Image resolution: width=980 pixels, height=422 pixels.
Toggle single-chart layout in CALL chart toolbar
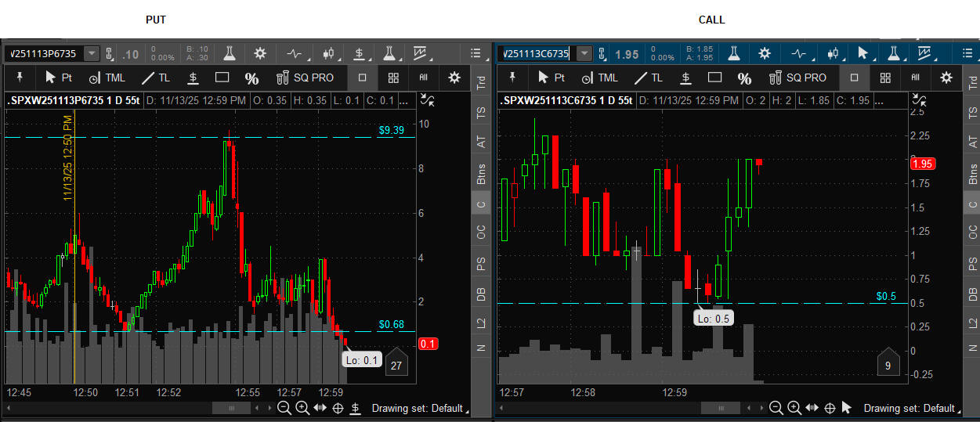[x=854, y=78]
